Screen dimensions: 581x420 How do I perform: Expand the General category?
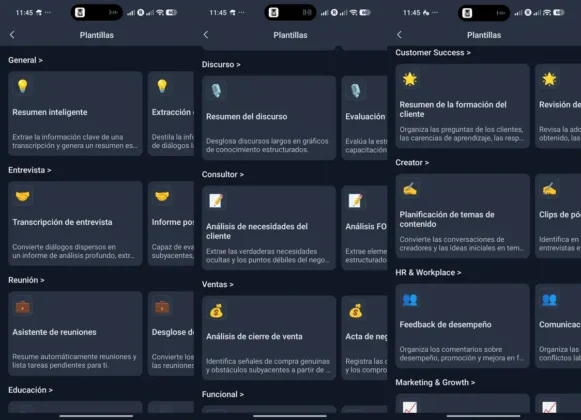[x=25, y=60]
